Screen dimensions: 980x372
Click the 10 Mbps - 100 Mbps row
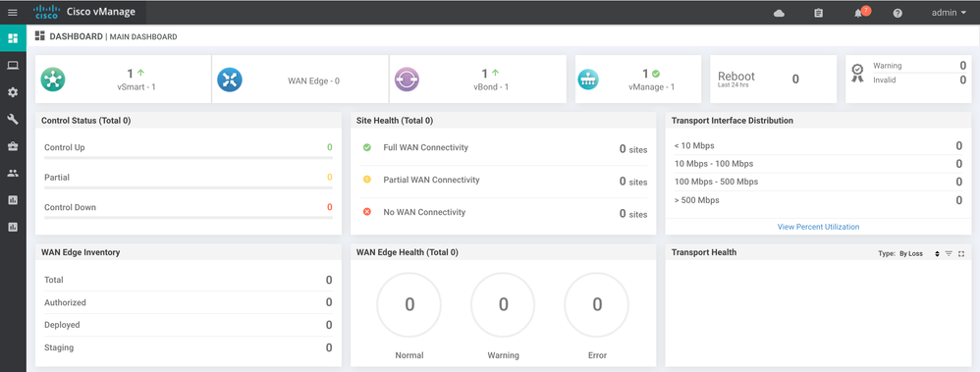[818, 164]
